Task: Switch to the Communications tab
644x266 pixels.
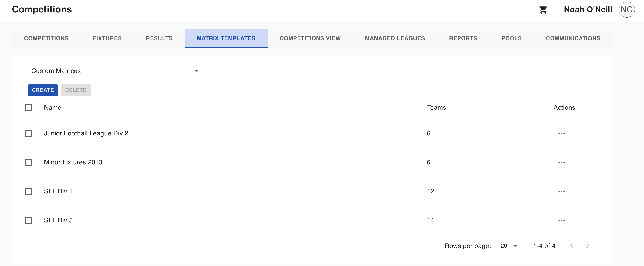Action: [x=573, y=38]
